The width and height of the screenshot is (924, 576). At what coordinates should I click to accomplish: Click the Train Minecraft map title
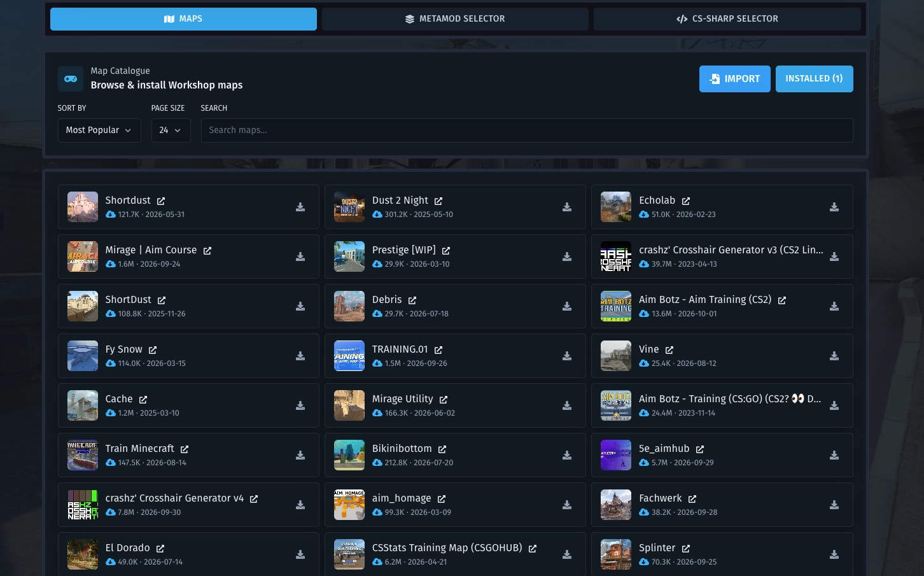(140, 449)
